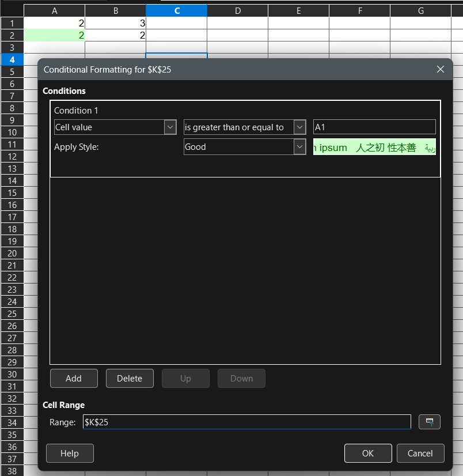Select column C header

pos(176,11)
